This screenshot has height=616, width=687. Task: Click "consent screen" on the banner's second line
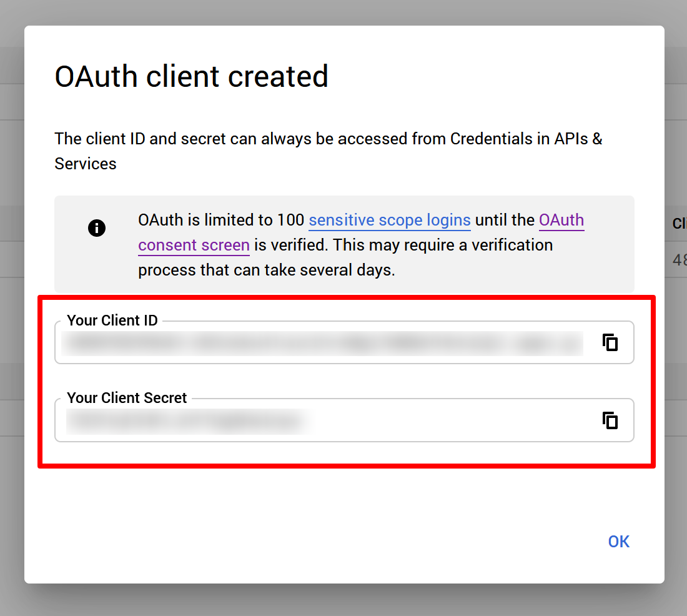[x=194, y=246]
